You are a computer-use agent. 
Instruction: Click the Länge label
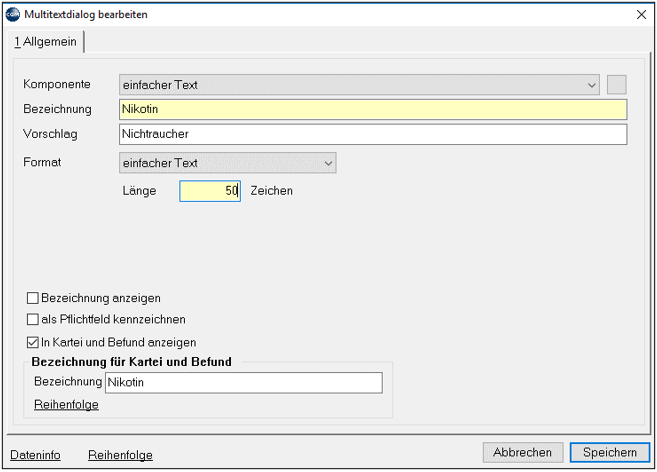tap(140, 191)
